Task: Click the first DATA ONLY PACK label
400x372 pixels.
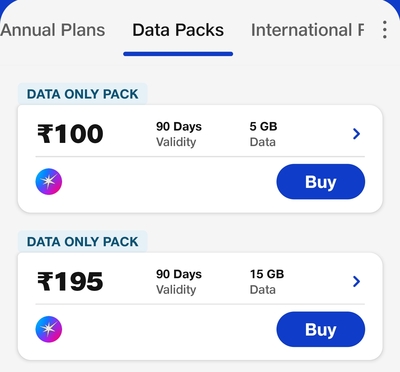Action: click(x=82, y=94)
